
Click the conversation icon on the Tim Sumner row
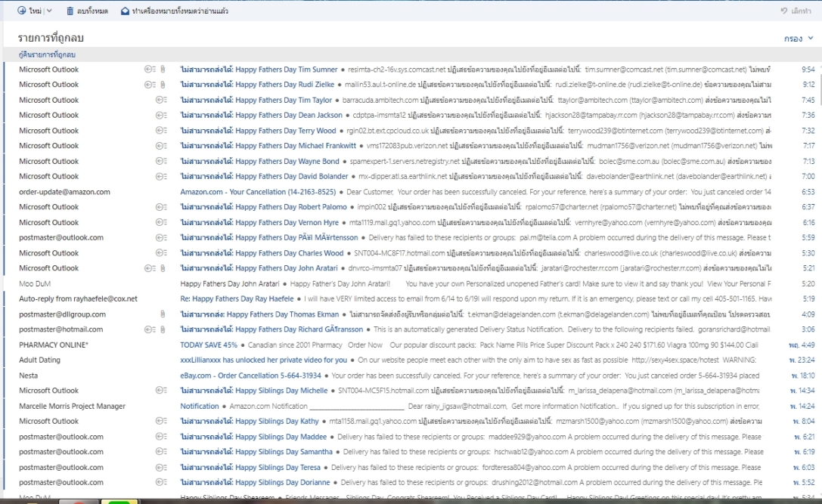pos(150,70)
